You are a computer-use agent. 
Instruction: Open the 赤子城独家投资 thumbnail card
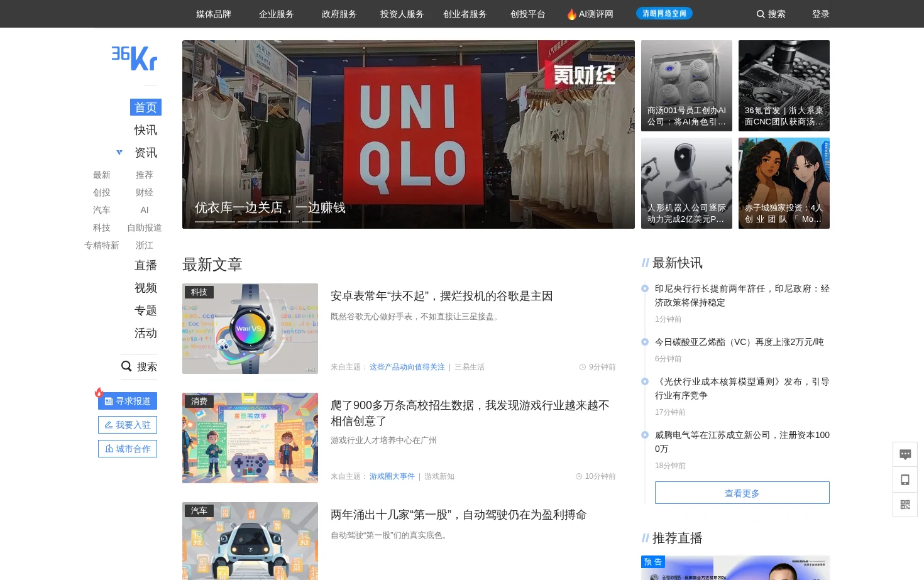tap(784, 183)
